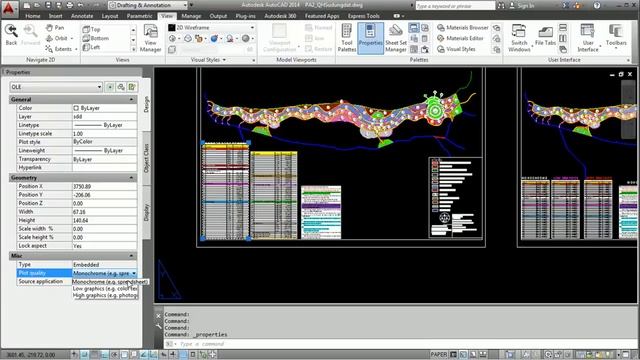Click the Back navigation zoom icon
This screenshot has width=640, height=360.
point(11,35)
